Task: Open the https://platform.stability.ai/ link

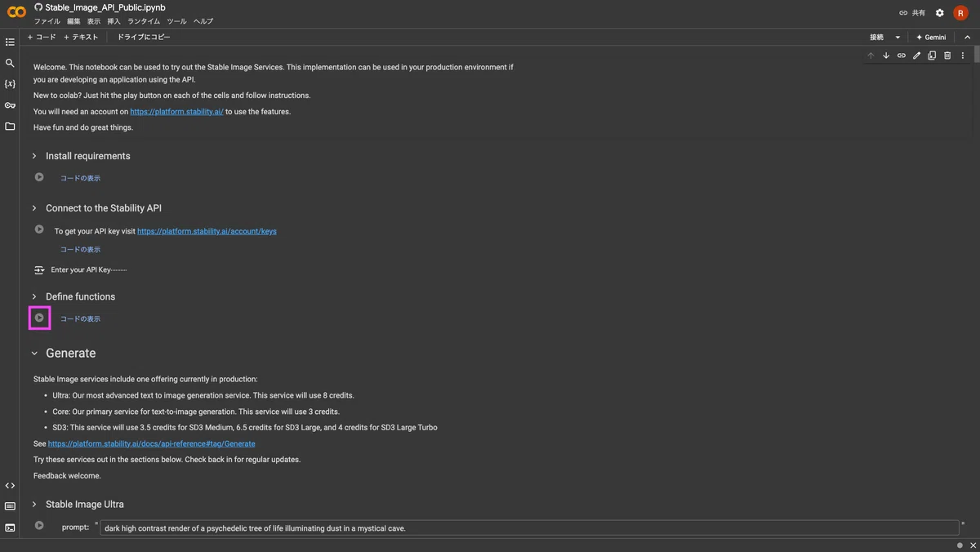Action: [x=176, y=112]
